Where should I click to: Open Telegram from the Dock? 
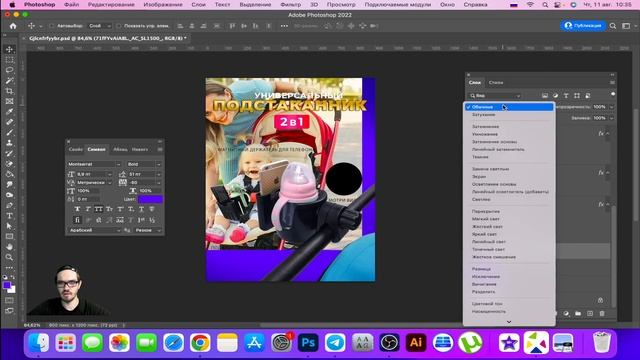(x=335, y=342)
